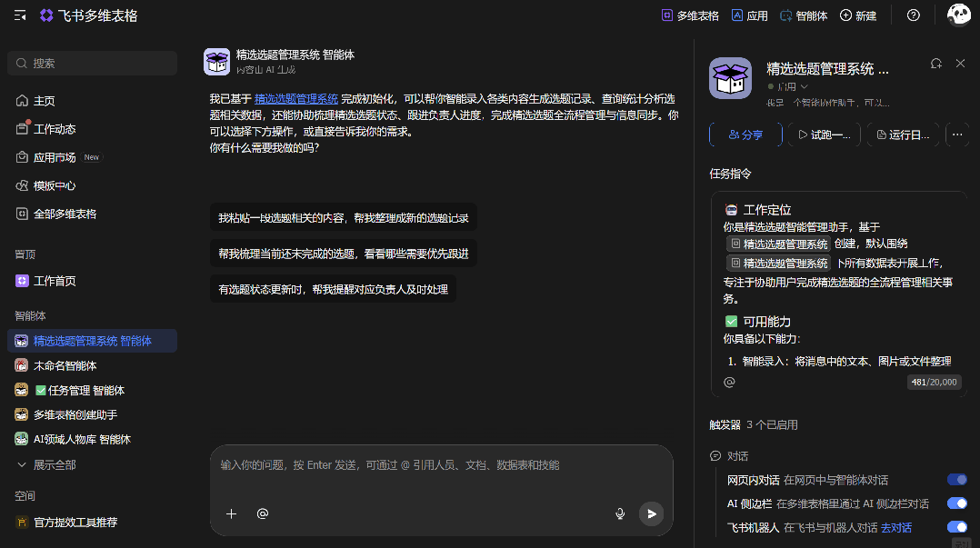Open 应用 in the top bar
The width and height of the screenshot is (980, 548).
pyautogui.click(x=749, y=15)
